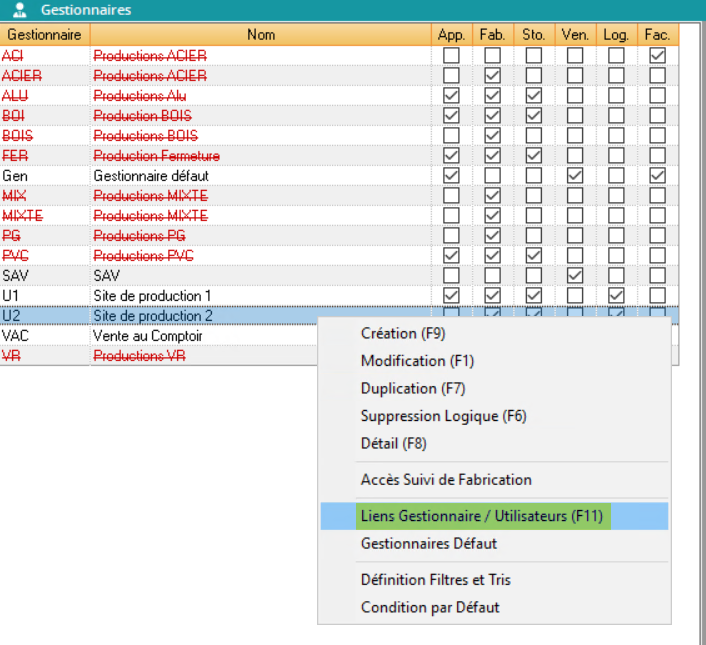The width and height of the screenshot is (706, 645).
Task: Open Accès Suivi de Fabrication
Action: [x=446, y=480]
